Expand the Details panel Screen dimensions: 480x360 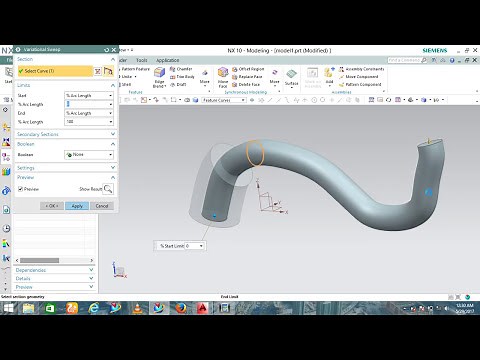click(91, 278)
